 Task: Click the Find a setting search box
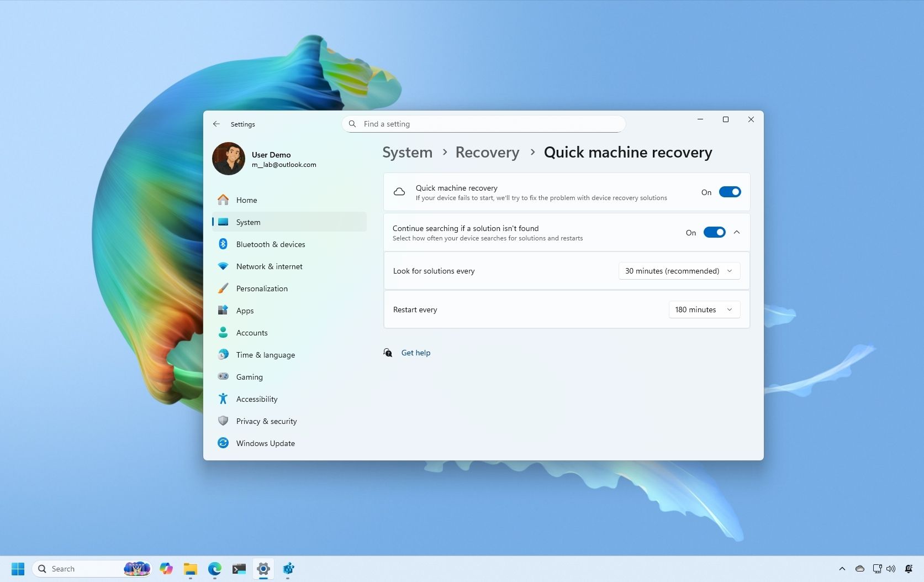tap(483, 124)
